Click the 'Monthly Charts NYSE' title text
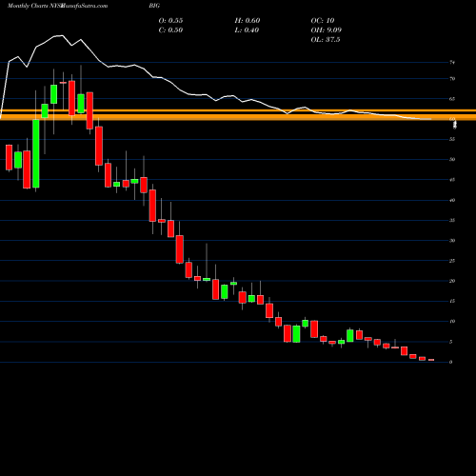This screenshot has height=476, width=476. (x=35, y=6)
